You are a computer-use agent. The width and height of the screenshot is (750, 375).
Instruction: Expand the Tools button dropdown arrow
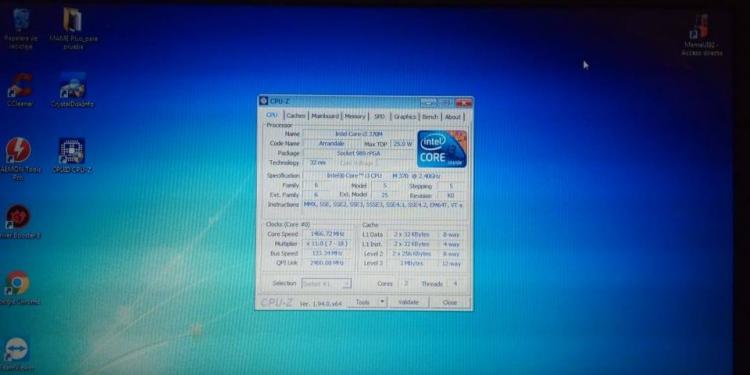coord(382,302)
